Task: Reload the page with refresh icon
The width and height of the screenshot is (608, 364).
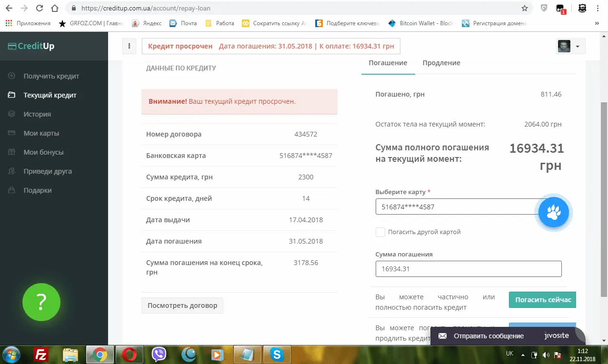Action: [40, 8]
